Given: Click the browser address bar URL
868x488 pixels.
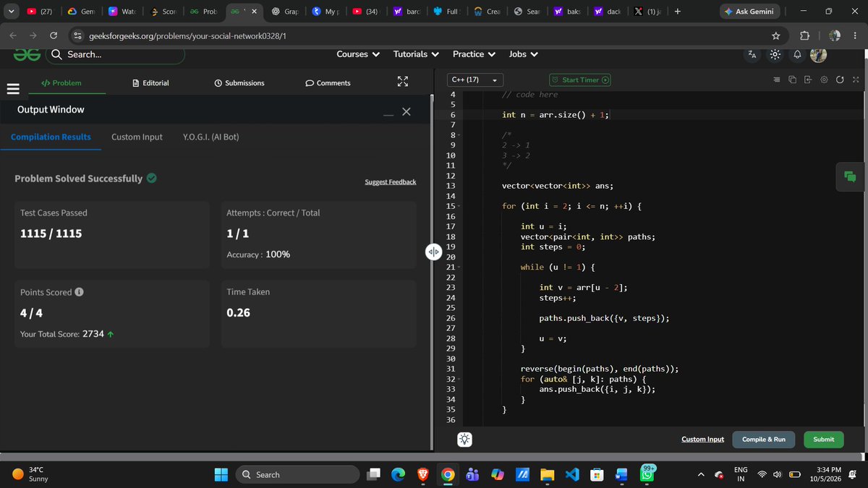Looking at the screenshot, I should point(187,36).
